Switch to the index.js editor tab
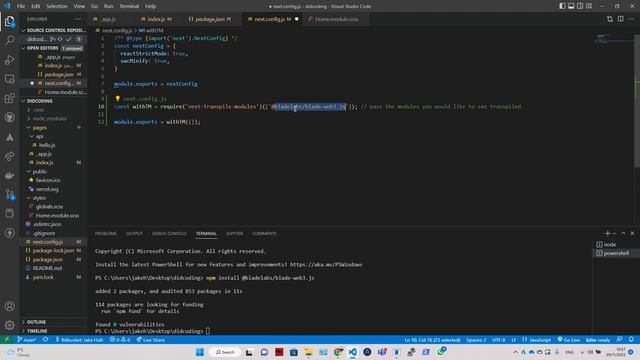640x360 pixels. click(156, 19)
